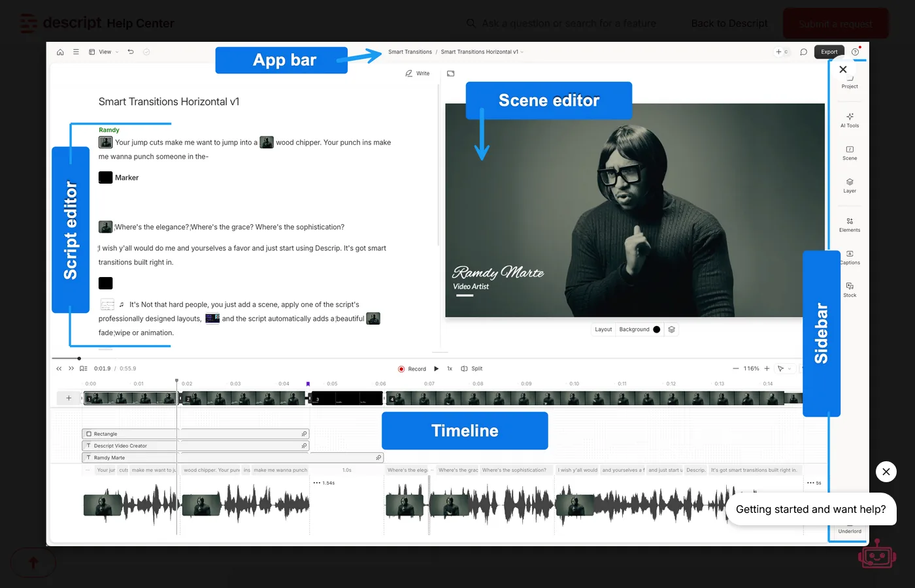This screenshot has width=915, height=588.
Task: Click the red robot chatbot icon
Action: (x=877, y=555)
